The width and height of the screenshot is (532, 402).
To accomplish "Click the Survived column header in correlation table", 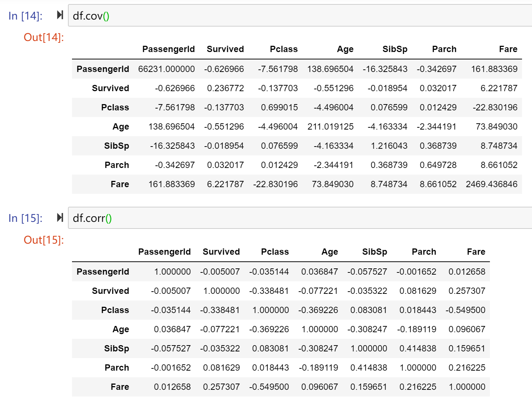I will (221, 252).
